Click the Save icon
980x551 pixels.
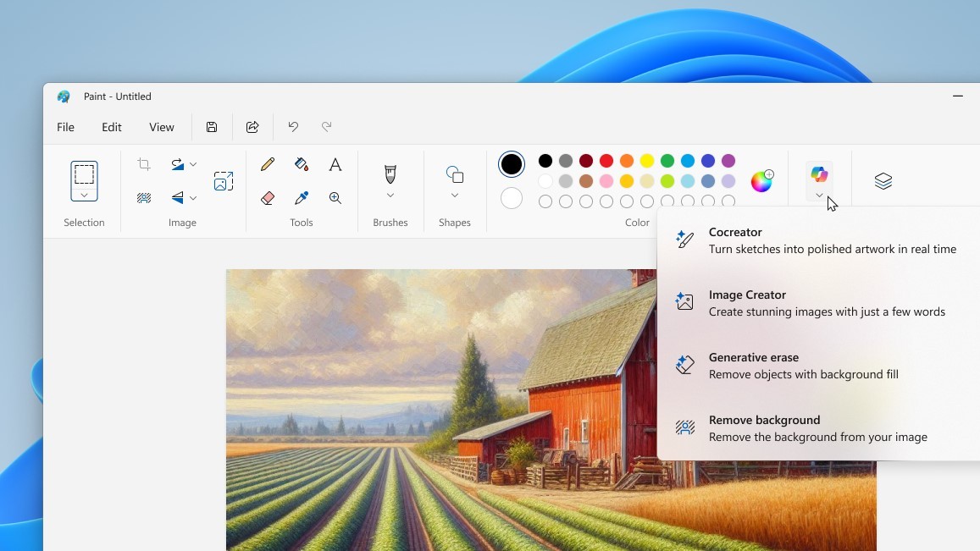coord(212,127)
